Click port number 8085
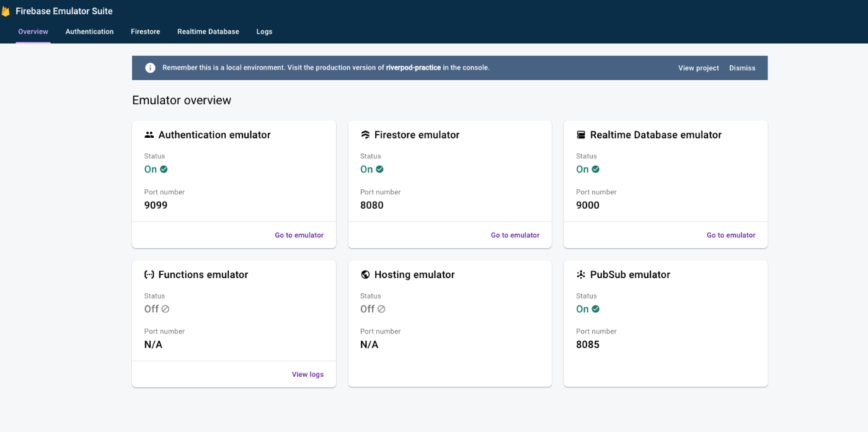This screenshot has height=432, width=868. (x=588, y=344)
